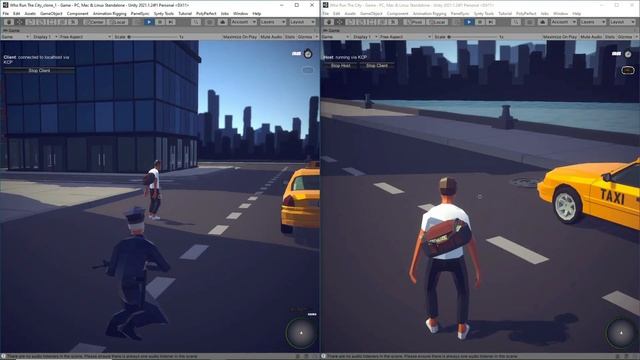Click Play button in right Unity window
Viewport: 640px width, 360px height.
(469, 22)
